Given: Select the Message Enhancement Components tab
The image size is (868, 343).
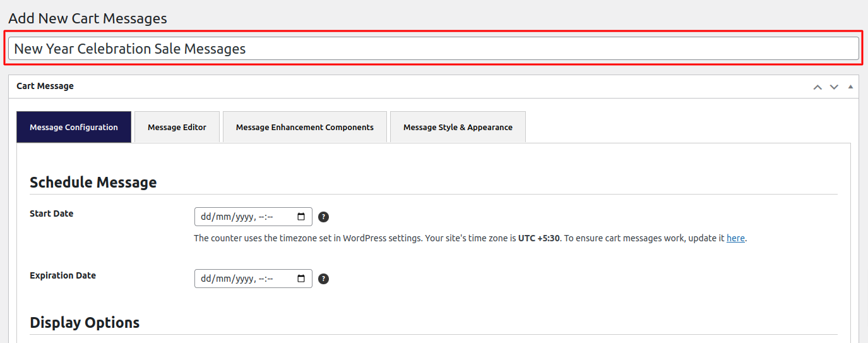Looking at the screenshot, I should coord(304,127).
